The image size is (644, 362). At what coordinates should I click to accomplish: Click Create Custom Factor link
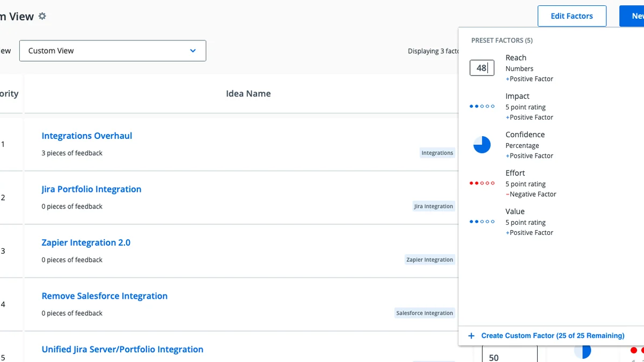coord(553,336)
